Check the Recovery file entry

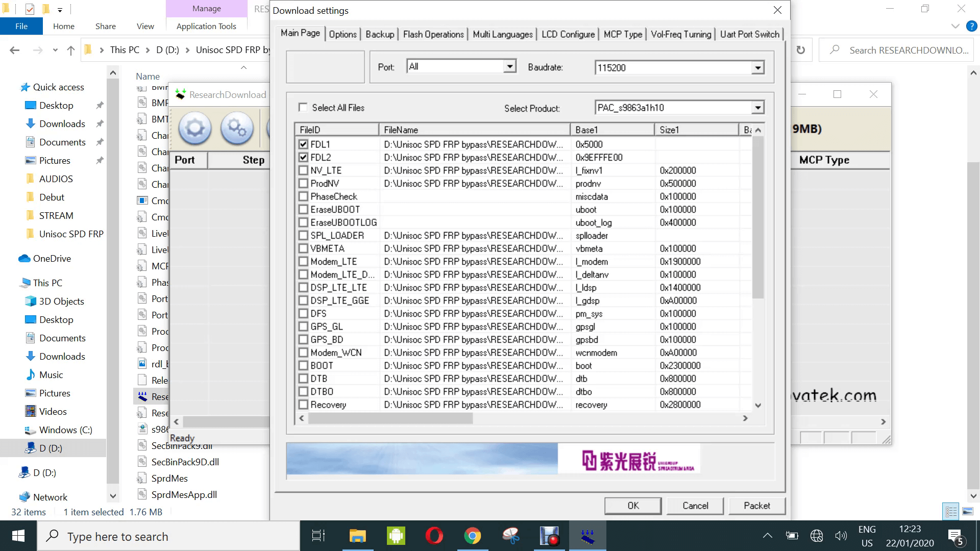pyautogui.click(x=303, y=404)
